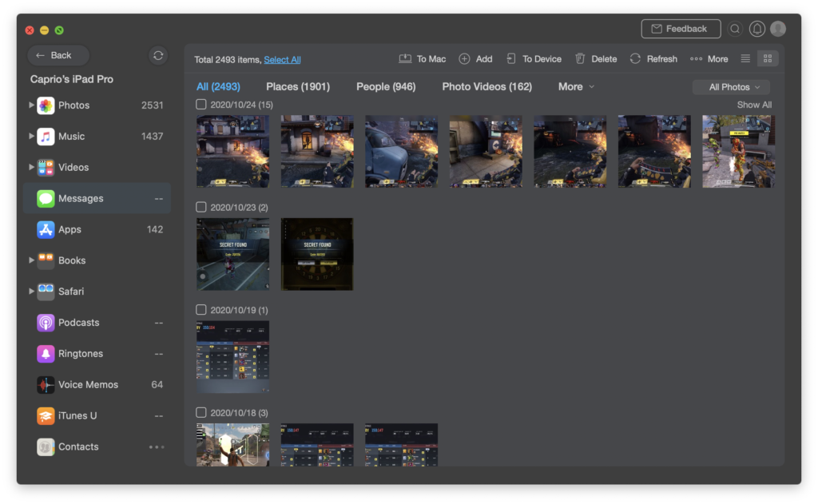818x504 pixels.
Task: Open the All Photos filter dropdown
Action: [x=732, y=87]
